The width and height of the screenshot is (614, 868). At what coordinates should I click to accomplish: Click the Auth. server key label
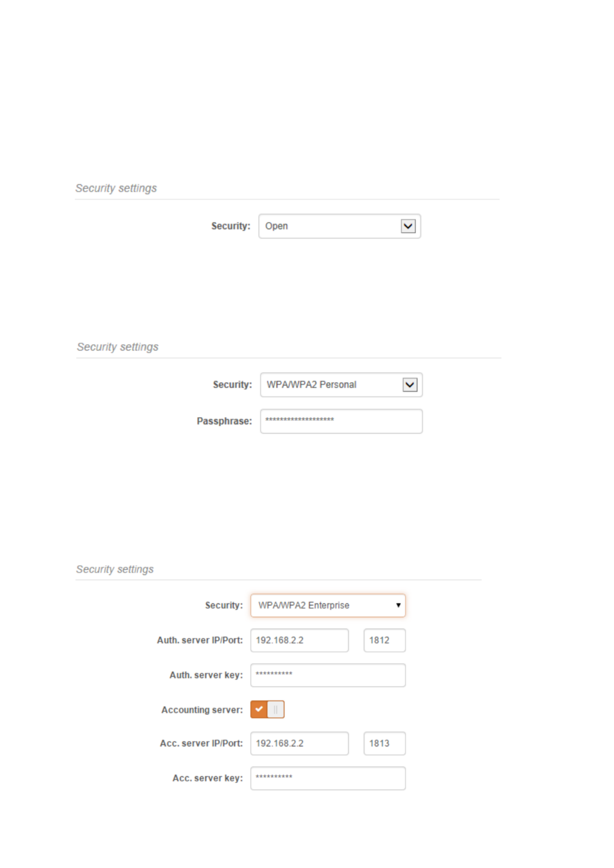coord(206,675)
